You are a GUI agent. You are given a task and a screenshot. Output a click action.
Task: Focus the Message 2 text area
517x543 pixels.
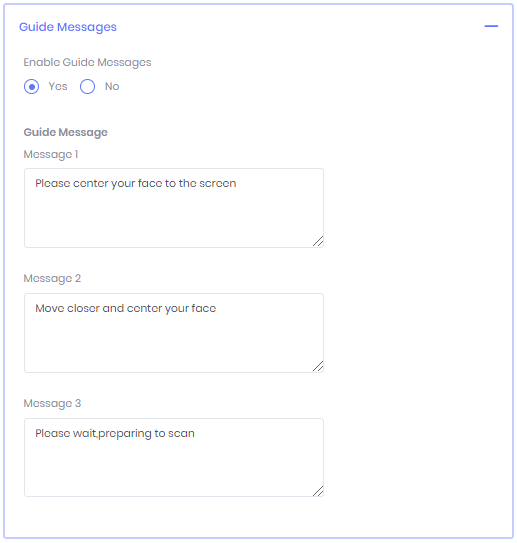(x=174, y=333)
